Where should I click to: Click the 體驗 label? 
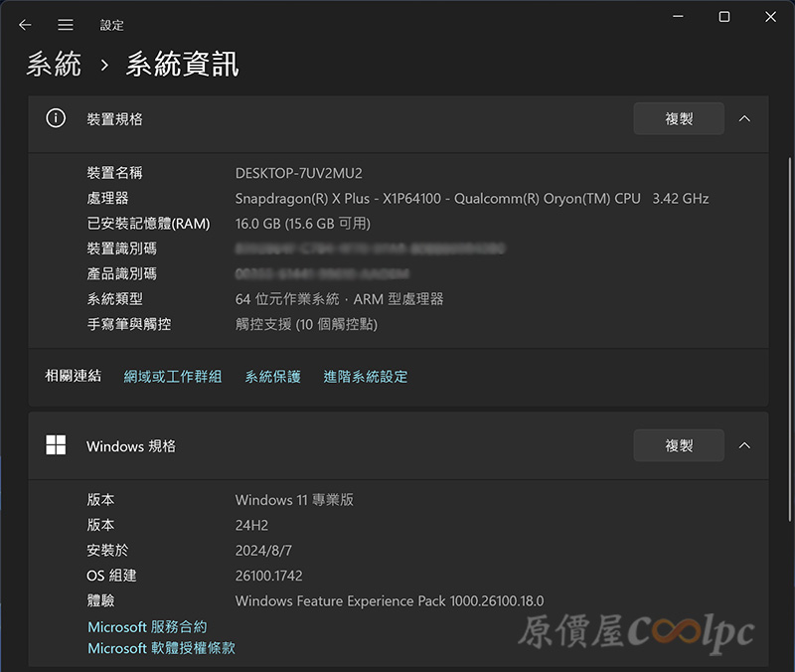pyautogui.click(x=100, y=600)
